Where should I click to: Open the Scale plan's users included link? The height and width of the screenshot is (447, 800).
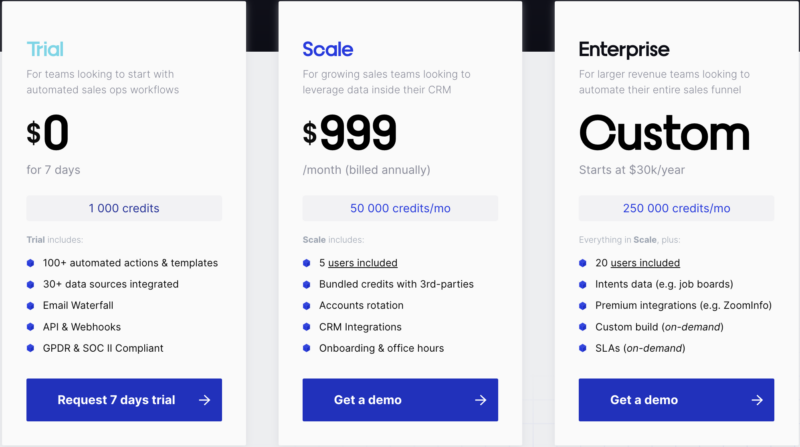point(363,263)
